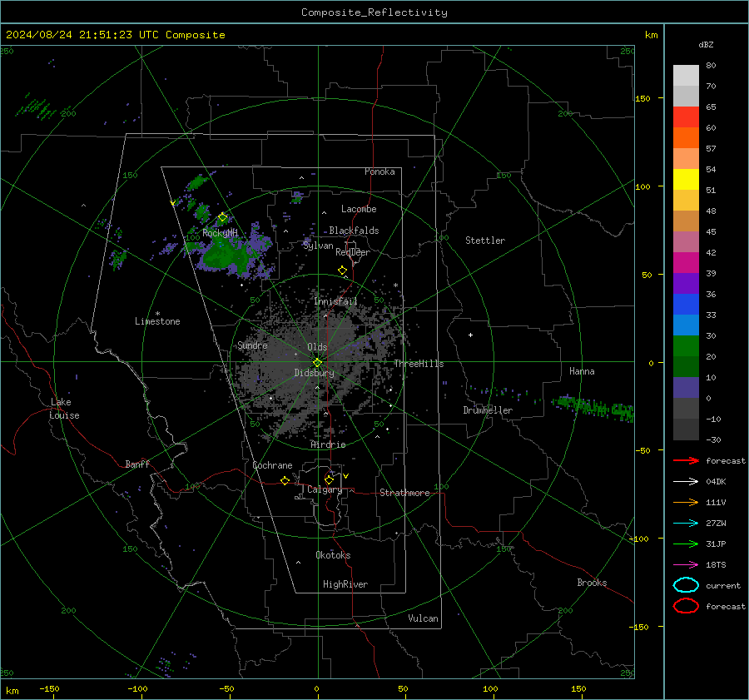749x700 pixels.
Task: Click the Composite_Reflectivity title
Action: pos(374,12)
